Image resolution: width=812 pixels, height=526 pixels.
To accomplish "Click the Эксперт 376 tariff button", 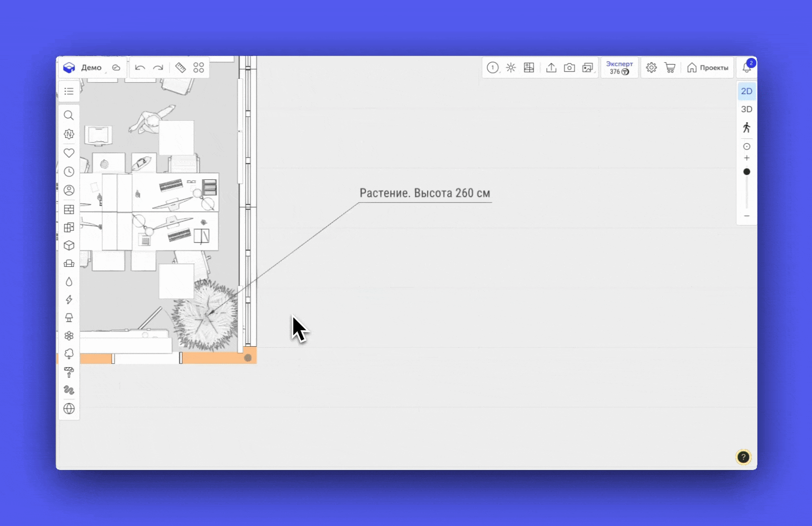I will click(619, 68).
